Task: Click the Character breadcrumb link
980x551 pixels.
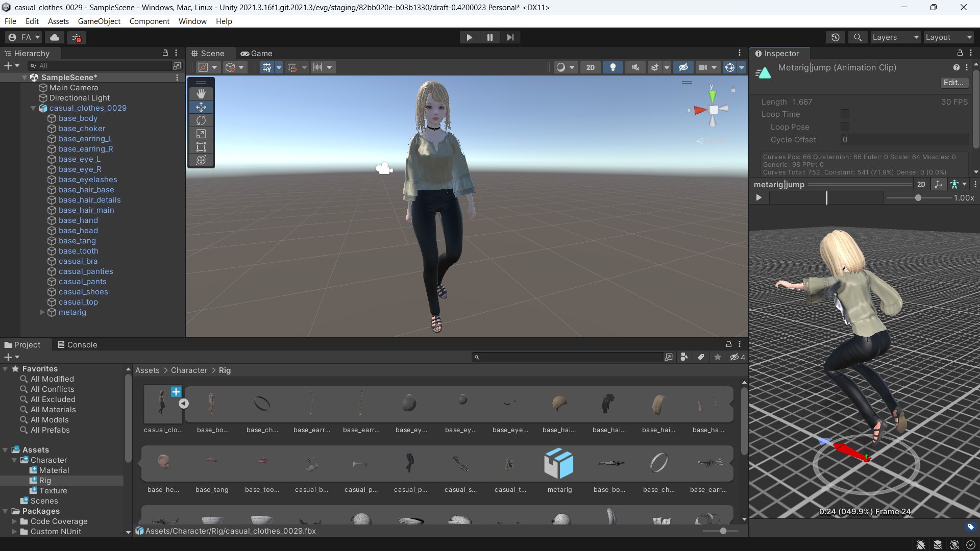Action: 189,370
